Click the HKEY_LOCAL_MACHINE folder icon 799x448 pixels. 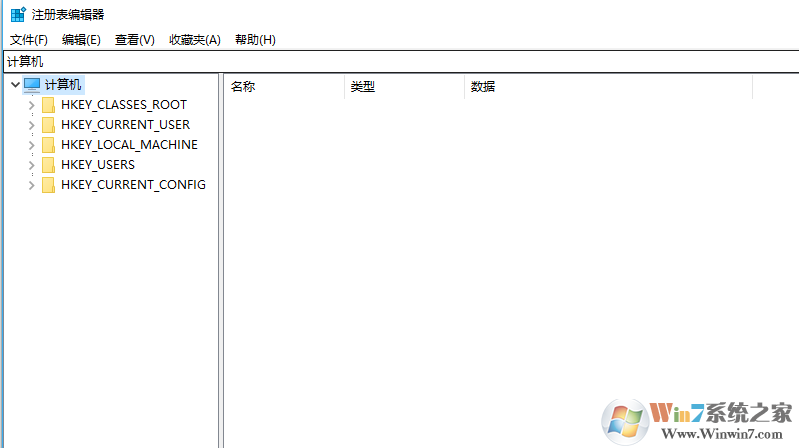tap(48, 145)
